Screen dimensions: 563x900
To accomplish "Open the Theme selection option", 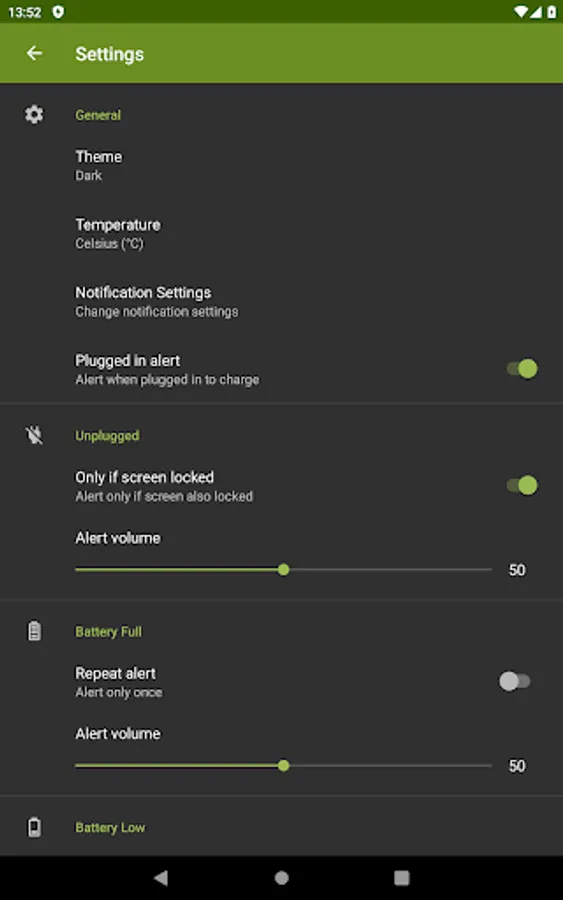I will pos(281,165).
